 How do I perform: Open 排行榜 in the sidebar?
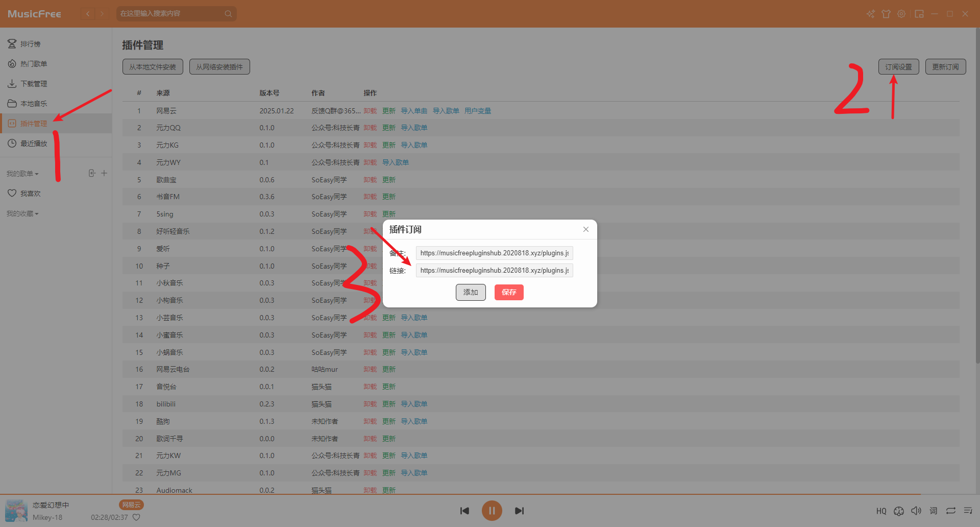click(56, 44)
